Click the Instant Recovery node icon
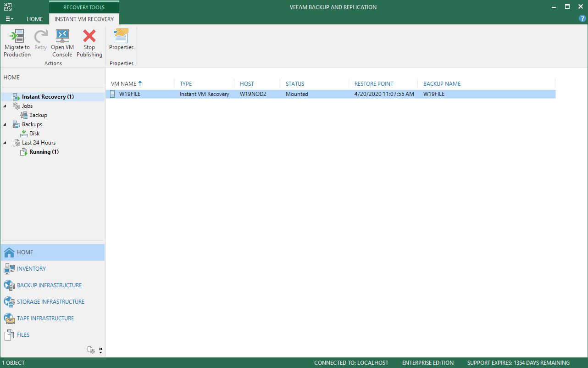Image resolution: width=588 pixels, height=368 pixels. click(x=16, y=97)
